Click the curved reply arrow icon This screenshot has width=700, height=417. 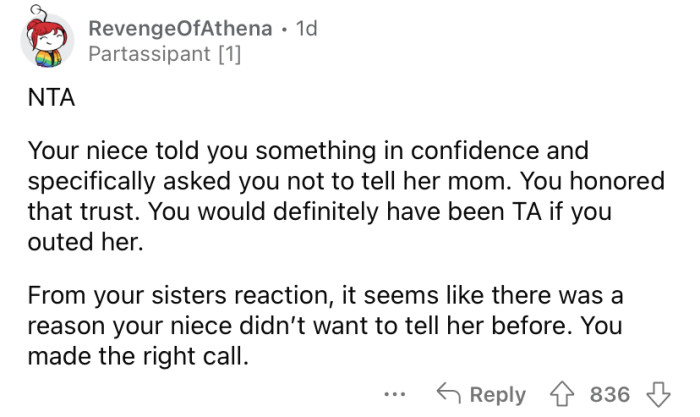click(448, 393)
